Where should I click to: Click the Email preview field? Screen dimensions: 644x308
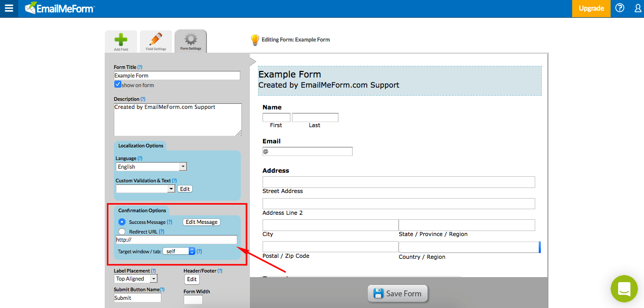point(308,151)
